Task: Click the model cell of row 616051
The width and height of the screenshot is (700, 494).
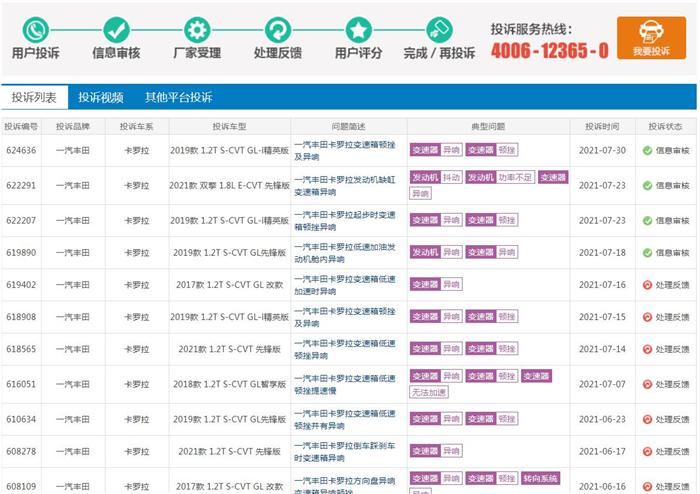Action: tap(229, 384)
